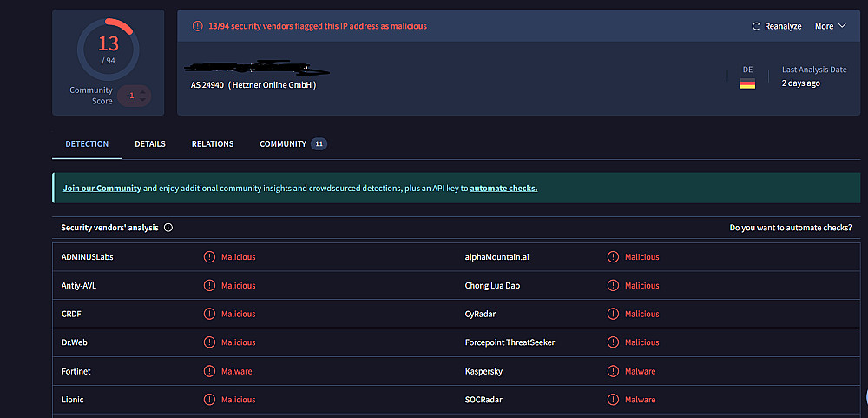868x418 pixels.
Task: Switch to the Details tab
Action: (x=150, y=144)
